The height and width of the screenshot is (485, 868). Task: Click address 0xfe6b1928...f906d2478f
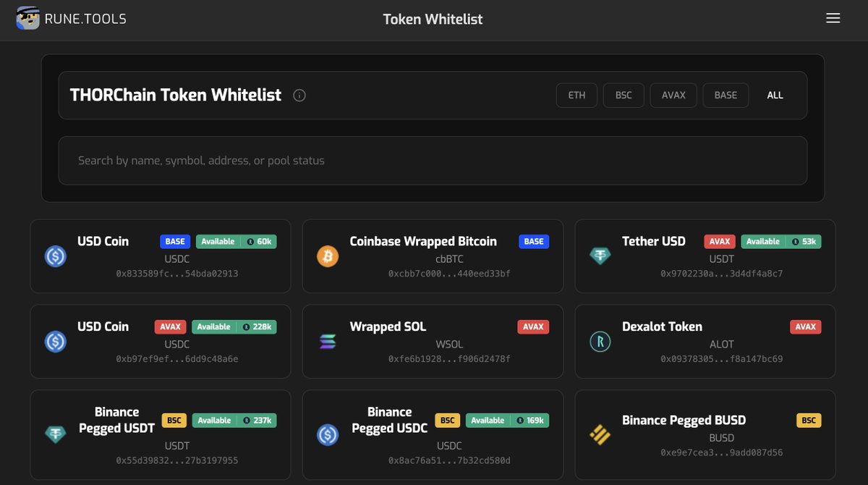click(x=449, y=359)
